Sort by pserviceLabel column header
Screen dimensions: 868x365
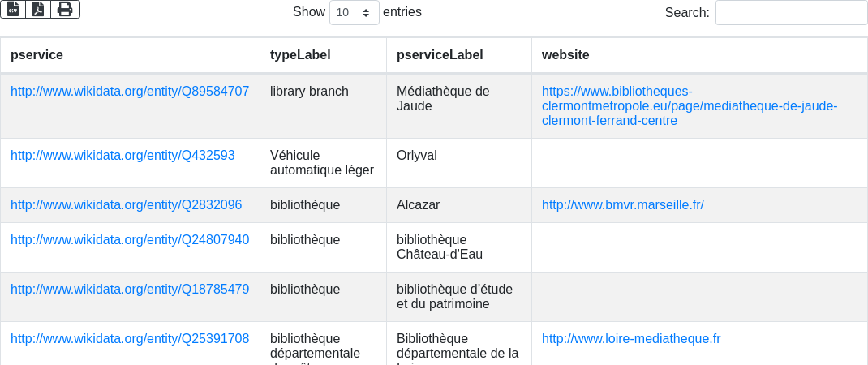coord(440,55)
